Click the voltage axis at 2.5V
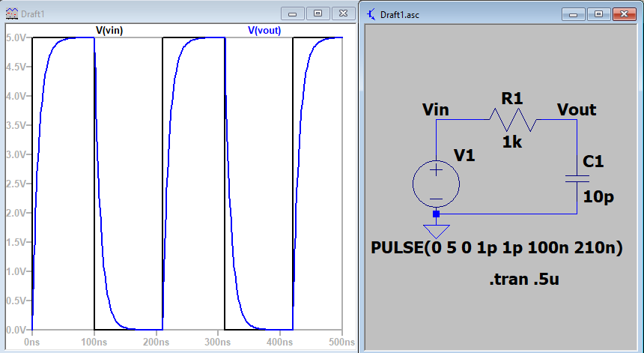644x353 pixels. coord(14,184)
